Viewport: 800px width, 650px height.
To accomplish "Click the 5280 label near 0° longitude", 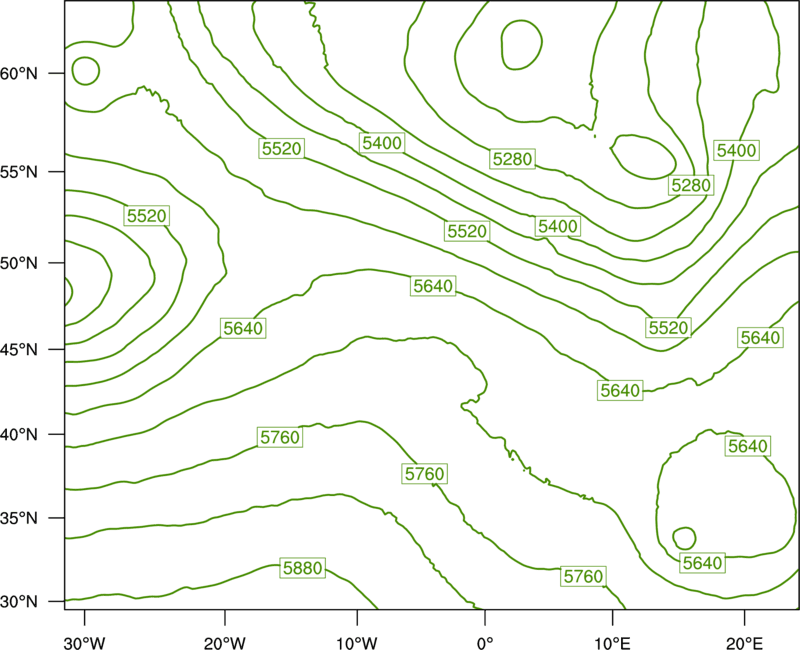I will [513, 159].
